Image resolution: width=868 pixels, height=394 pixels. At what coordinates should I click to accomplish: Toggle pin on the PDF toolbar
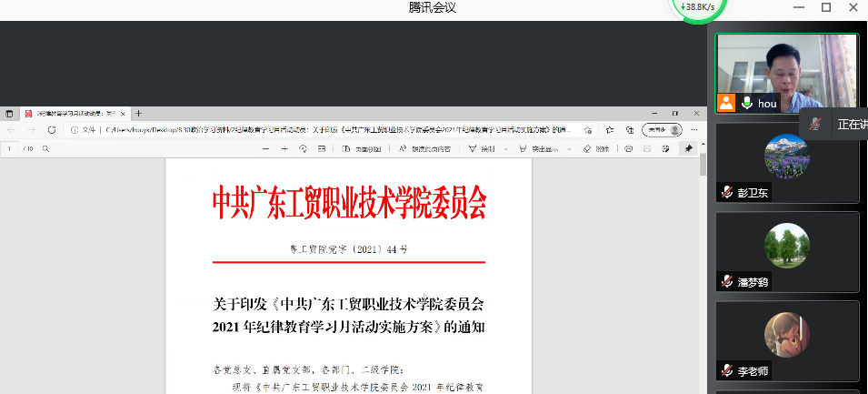click(x=689, y=148)
